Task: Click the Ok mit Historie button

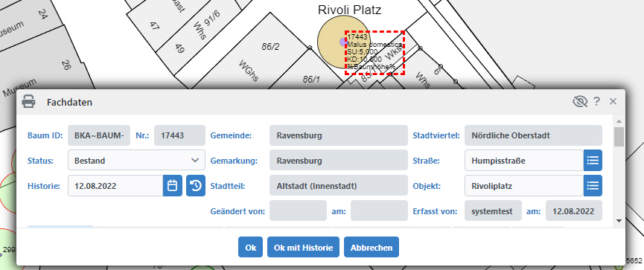Action: (x=303, y=247)
